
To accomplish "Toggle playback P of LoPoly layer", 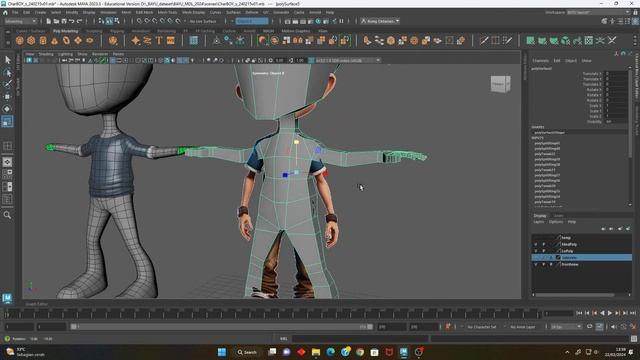I will click(x=543, y=251).
